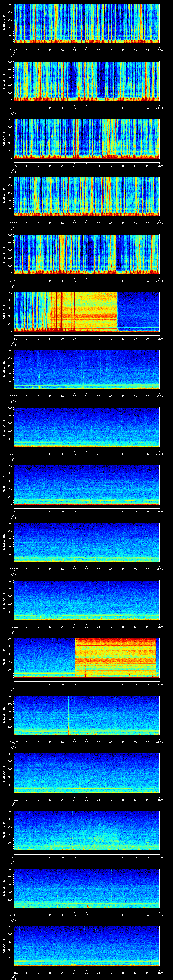Select the spectrogram panel starting at 17:36:00
Screen dimensions: 173x980
click(87, 427)
